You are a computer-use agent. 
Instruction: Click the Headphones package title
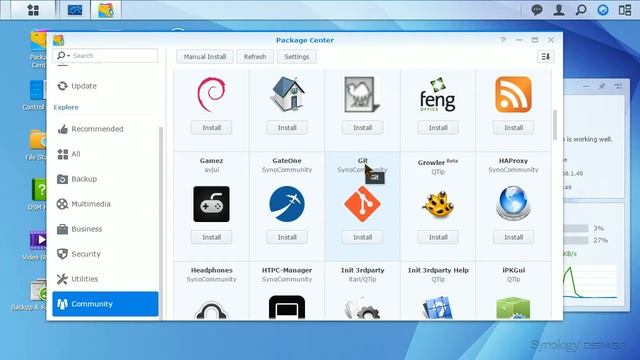(211, 270)
